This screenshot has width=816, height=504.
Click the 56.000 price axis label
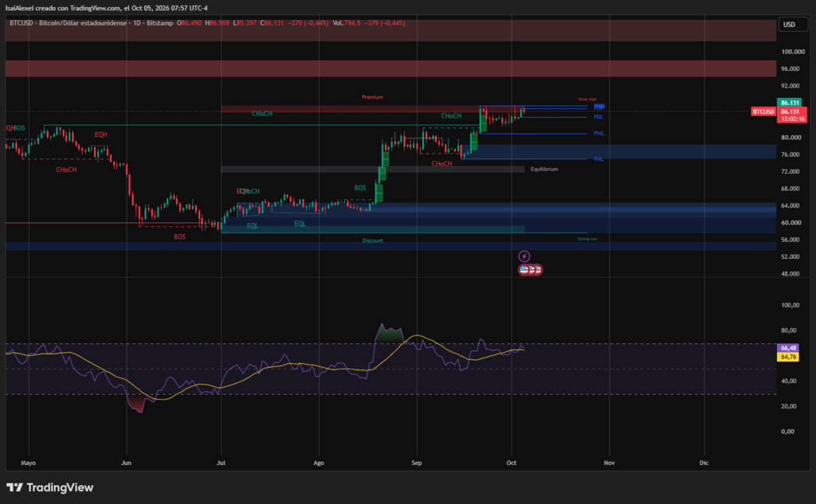coord(790,240)
